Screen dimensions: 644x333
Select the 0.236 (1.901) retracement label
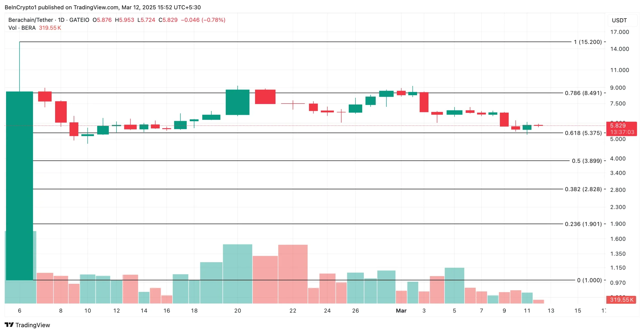583,224
